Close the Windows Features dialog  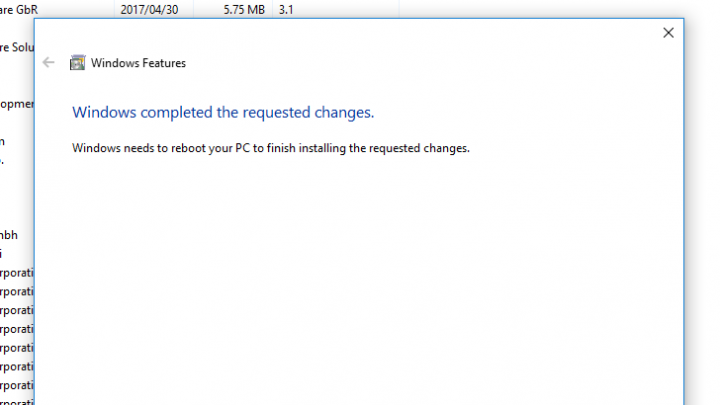668,33
